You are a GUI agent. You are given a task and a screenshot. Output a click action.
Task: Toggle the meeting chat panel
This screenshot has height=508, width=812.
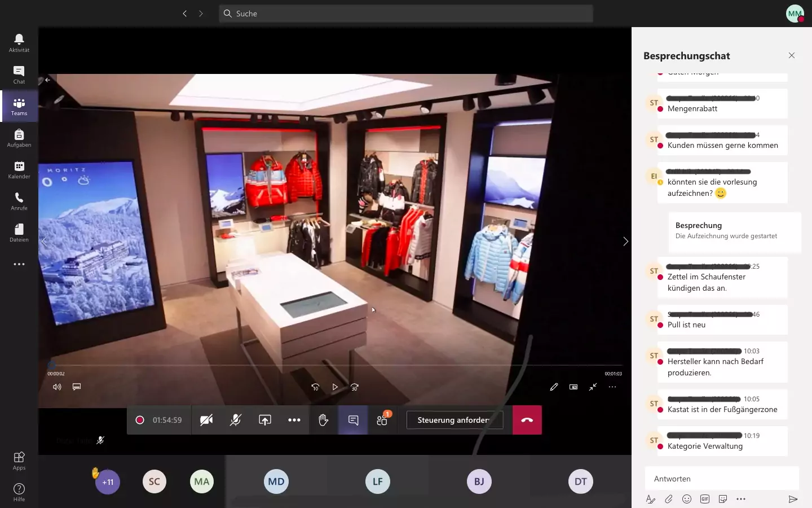click(353, 420)
